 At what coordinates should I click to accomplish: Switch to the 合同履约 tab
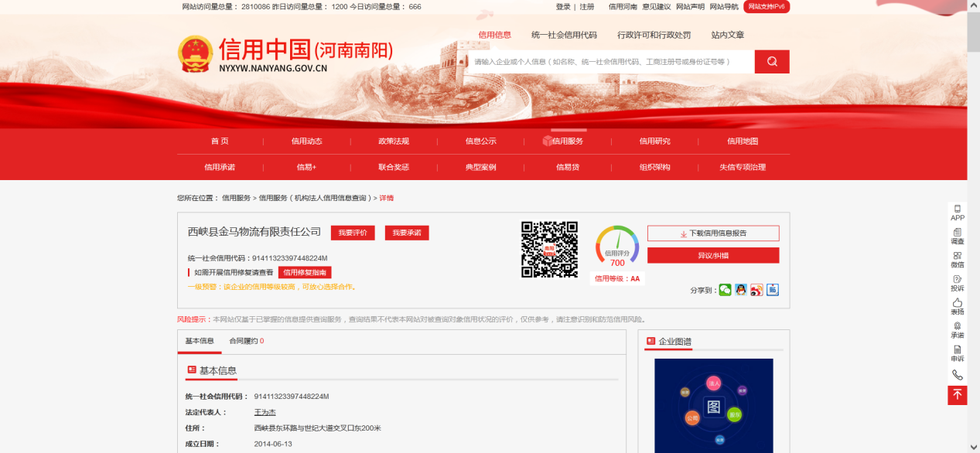pyautogui.click(x=247, y=341)
